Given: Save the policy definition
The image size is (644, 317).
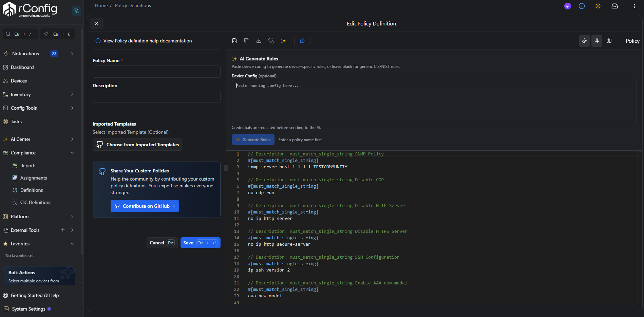Looking at the screenshot, I should point(200,243).
